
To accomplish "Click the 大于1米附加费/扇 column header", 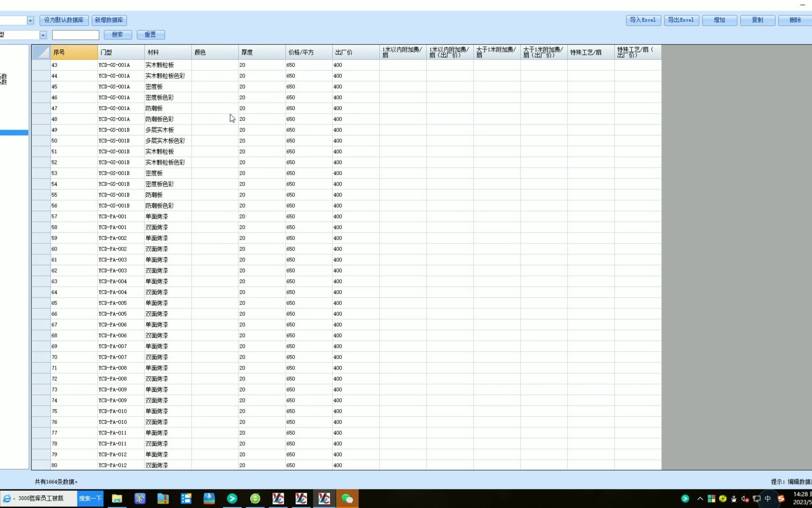I will (x=497, y=52).
